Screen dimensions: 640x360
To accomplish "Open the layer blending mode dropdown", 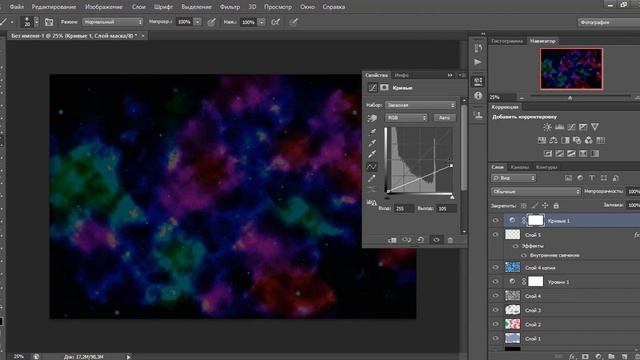I will click(536, 192).
